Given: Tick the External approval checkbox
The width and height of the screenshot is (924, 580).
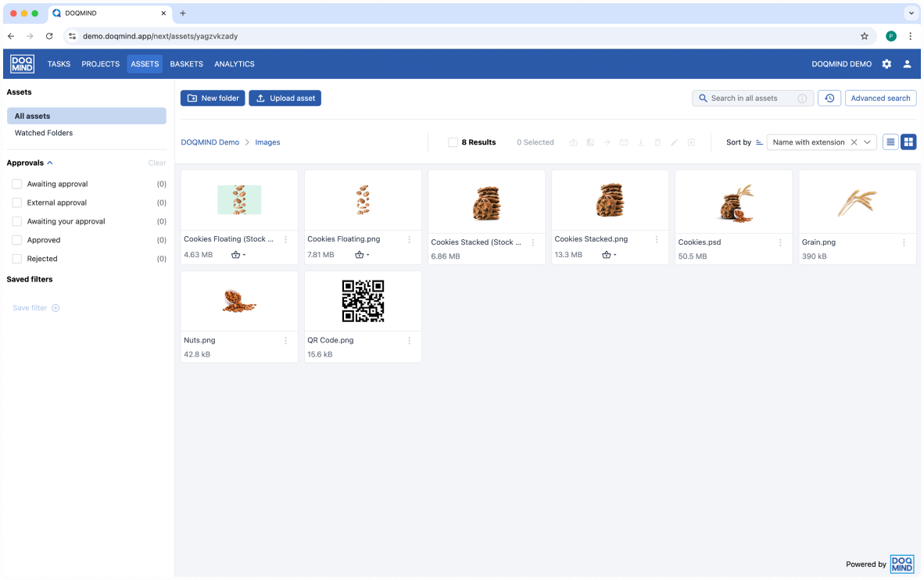Looking at the screenshot, I should point(17,202).
